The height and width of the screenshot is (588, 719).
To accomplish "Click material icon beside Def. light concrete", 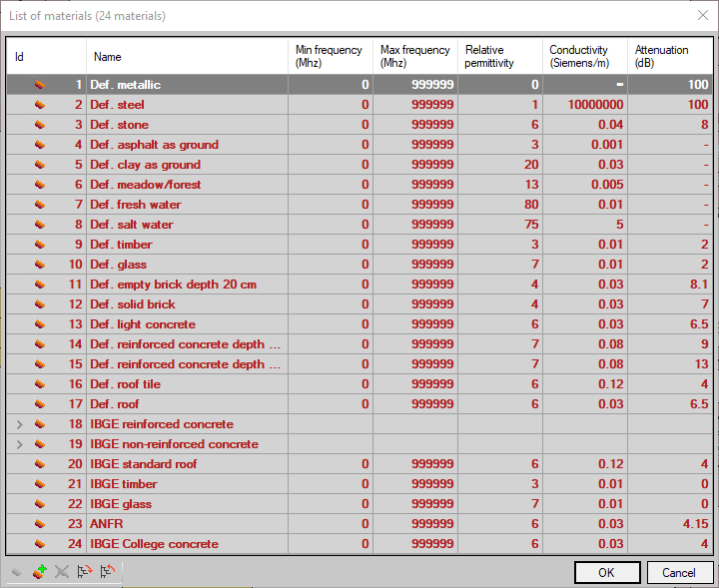I will (x=40, y=324).
